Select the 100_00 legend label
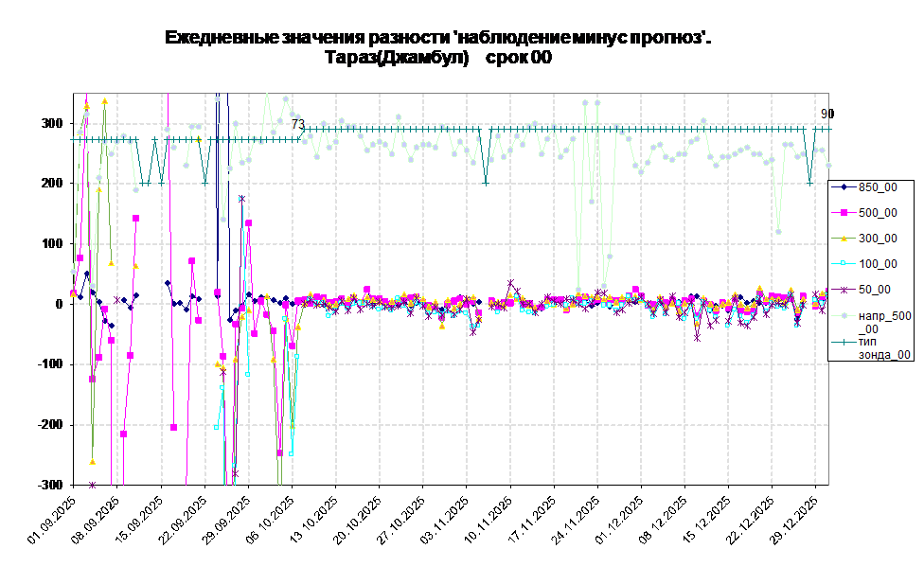This screenshot has height=567, width=924. tap(878, 264)
